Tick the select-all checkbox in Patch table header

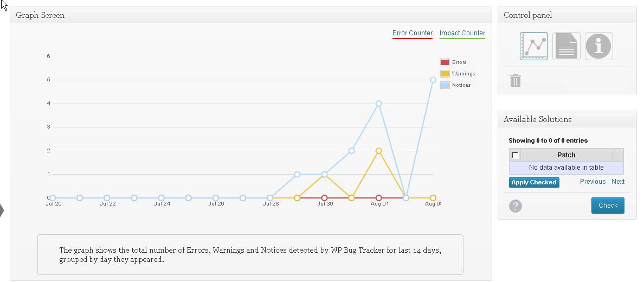point(515,155)
